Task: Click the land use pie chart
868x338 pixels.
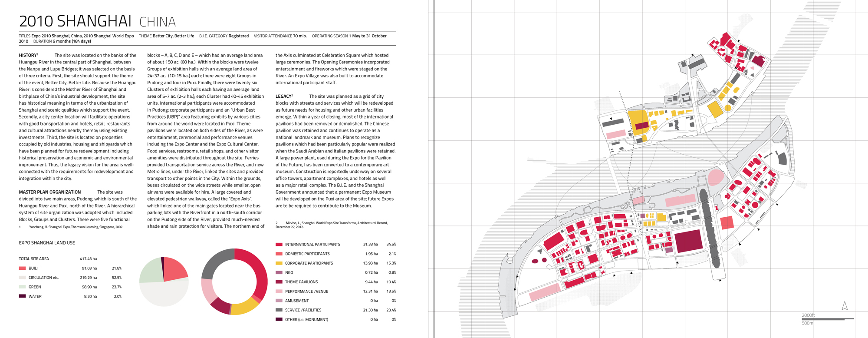Action: point(164,282)
